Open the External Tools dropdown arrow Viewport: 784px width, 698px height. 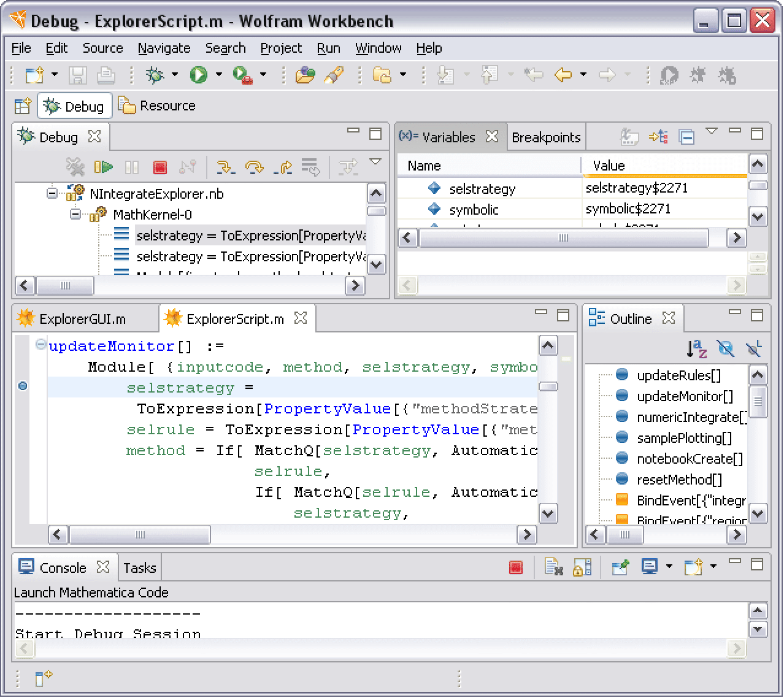(263, 75)
